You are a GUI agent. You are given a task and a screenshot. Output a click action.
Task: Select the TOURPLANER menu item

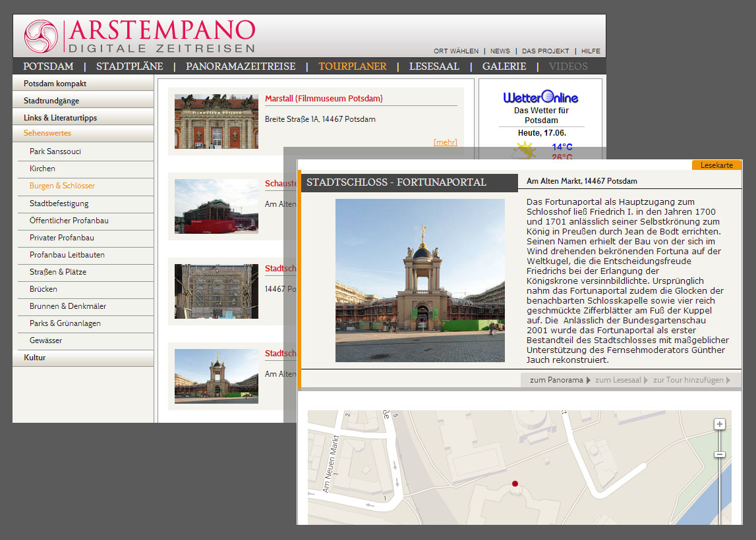click(353, 66)
